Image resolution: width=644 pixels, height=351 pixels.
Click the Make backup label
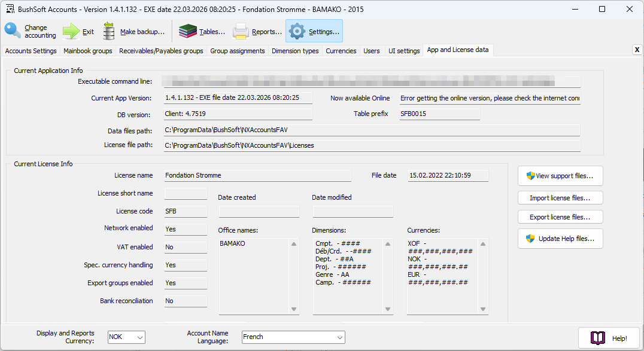142,32
